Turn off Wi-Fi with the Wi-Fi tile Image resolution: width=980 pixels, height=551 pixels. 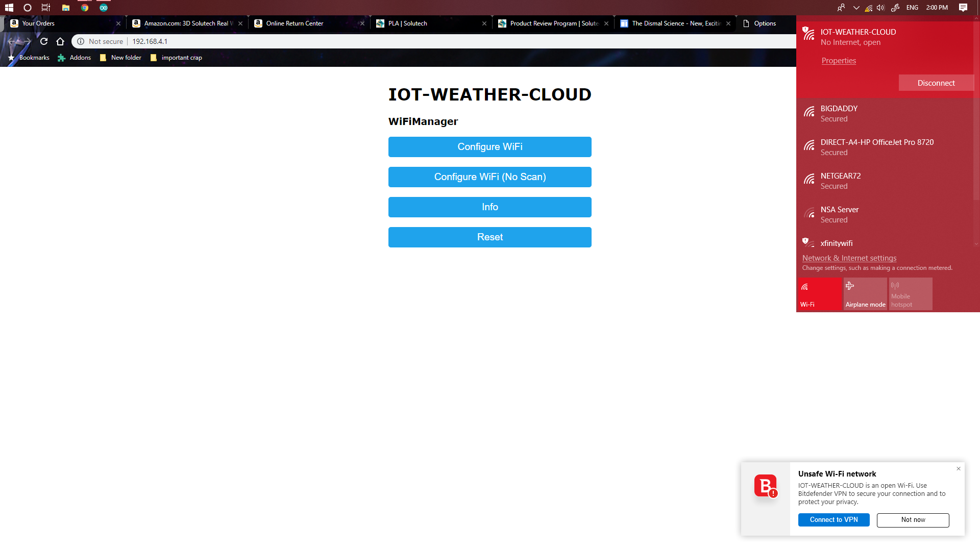coord(819,294)
